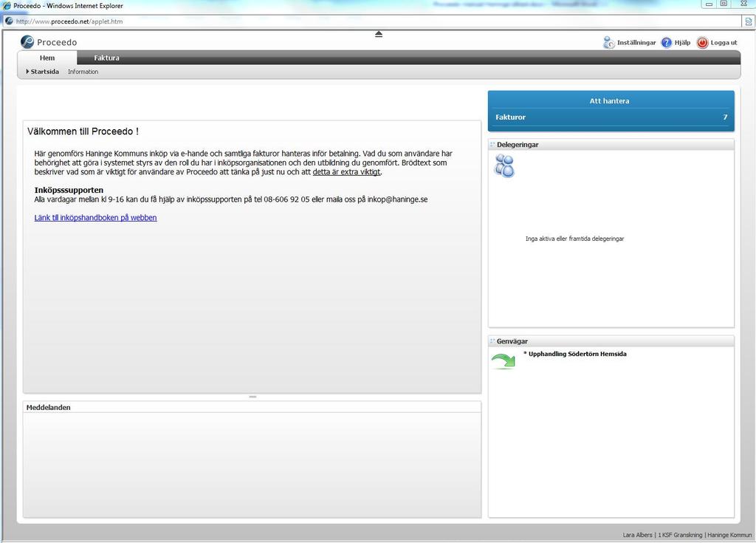Click the Hjälp text link

tap(682, 42)
